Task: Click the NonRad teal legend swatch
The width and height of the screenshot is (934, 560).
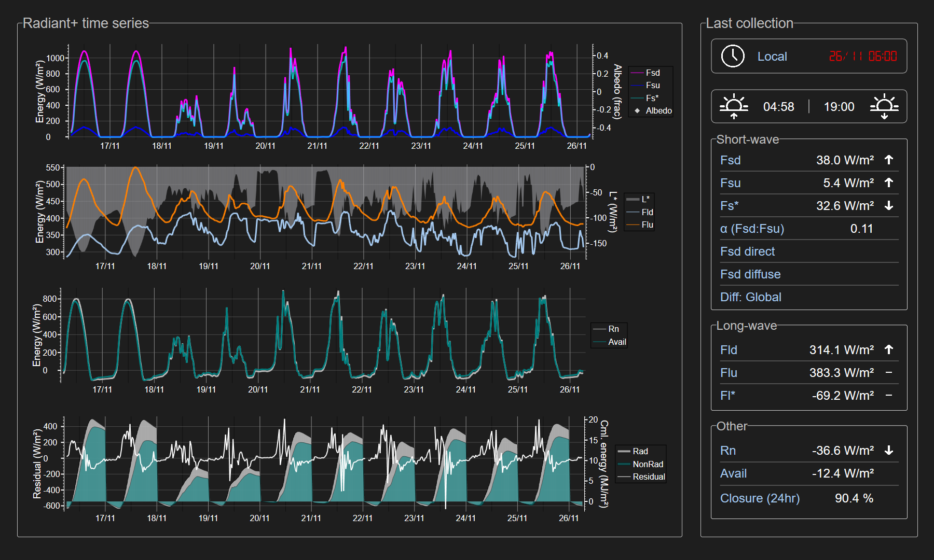Action: click(624, 464)
